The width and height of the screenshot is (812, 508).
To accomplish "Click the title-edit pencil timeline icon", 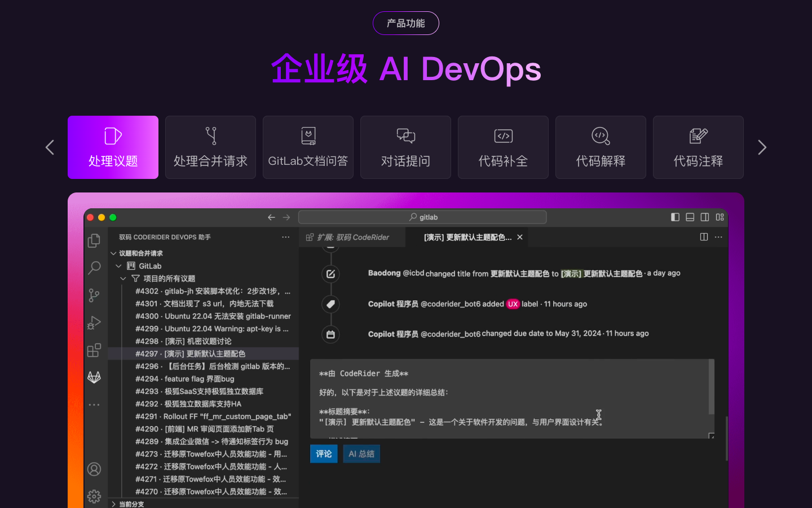I will click(330, 274).
